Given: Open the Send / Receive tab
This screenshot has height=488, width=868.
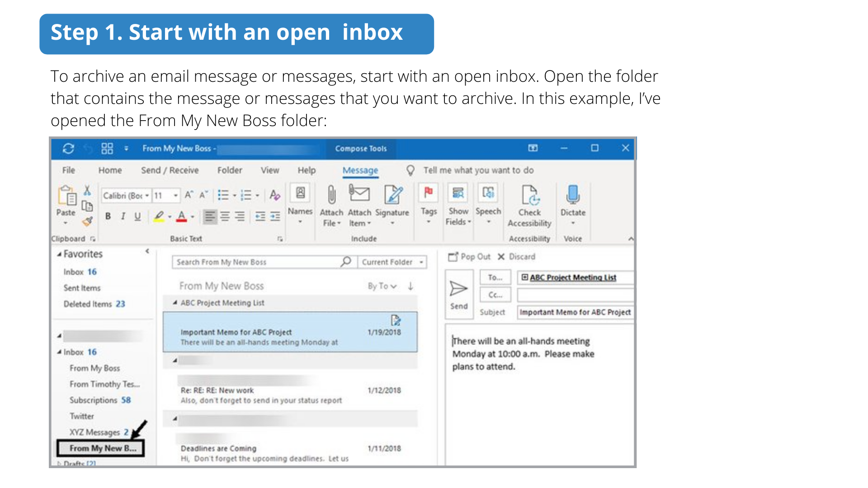Looking at the screenshot, I should [170, 170].
